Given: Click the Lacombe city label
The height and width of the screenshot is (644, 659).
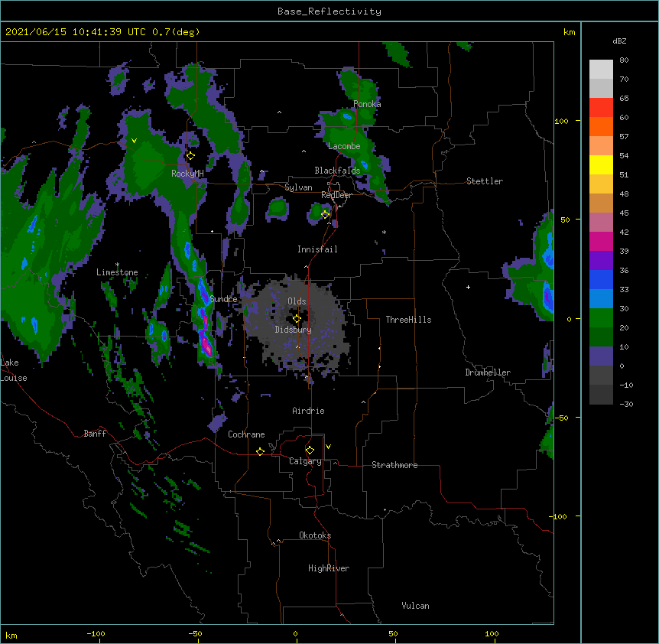Looking at the screenshot, I should click(344, 146).
